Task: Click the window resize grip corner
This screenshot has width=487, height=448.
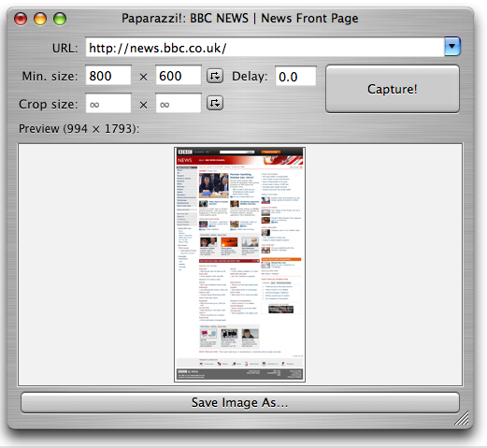Action: [x=462, y=418]
